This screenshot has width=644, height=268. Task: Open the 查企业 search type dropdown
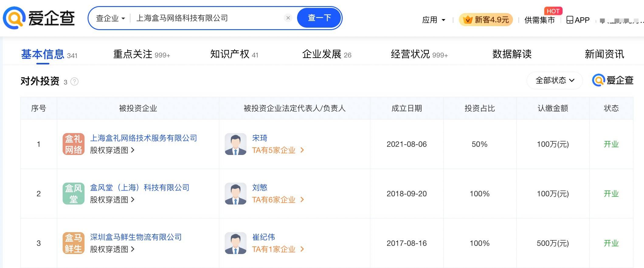[x=110, y=18]
